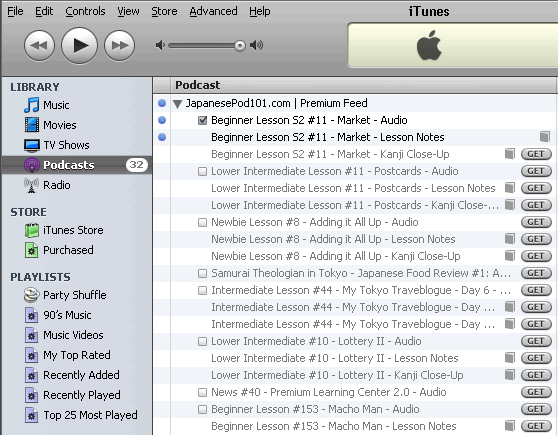558x435 pixels.
Task: Click the low-volume speaker icon
Action: pyautogui.click(x=160, y=45)
